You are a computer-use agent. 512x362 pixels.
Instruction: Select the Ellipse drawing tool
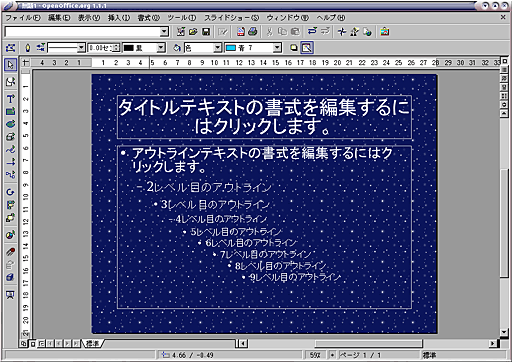coord(11,124)
